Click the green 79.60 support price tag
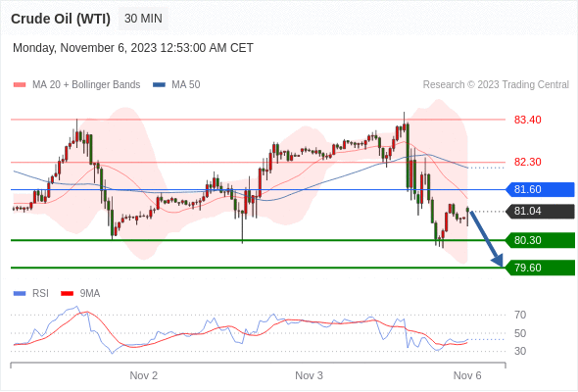 coord(540,268)
